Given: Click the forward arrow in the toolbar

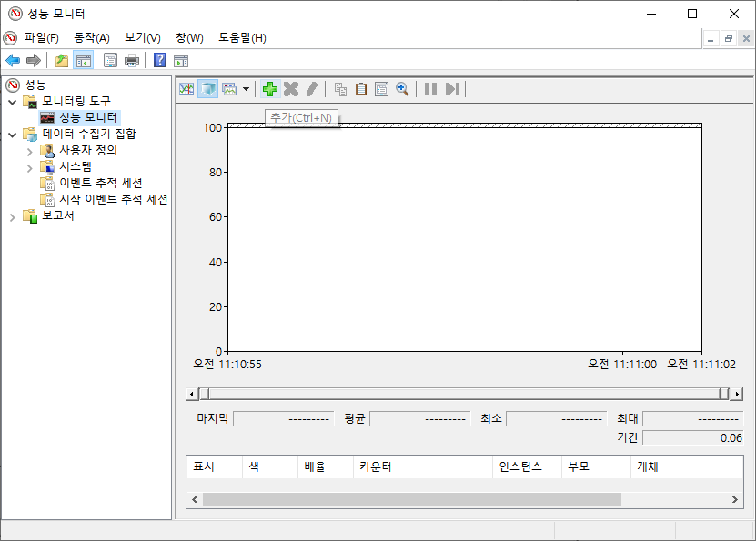Looking at the screenshot, I should click(34, 61).
